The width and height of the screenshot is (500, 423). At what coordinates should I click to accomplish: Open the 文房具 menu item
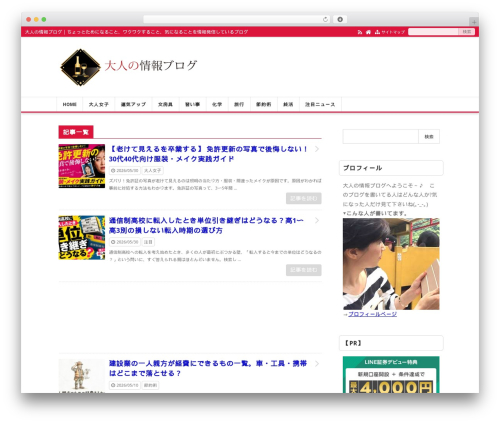pos(165,104)
